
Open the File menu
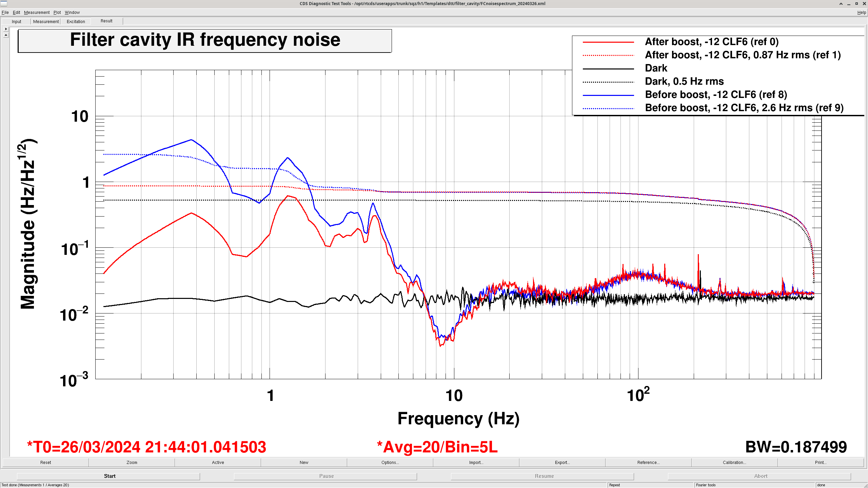point(5,13)
